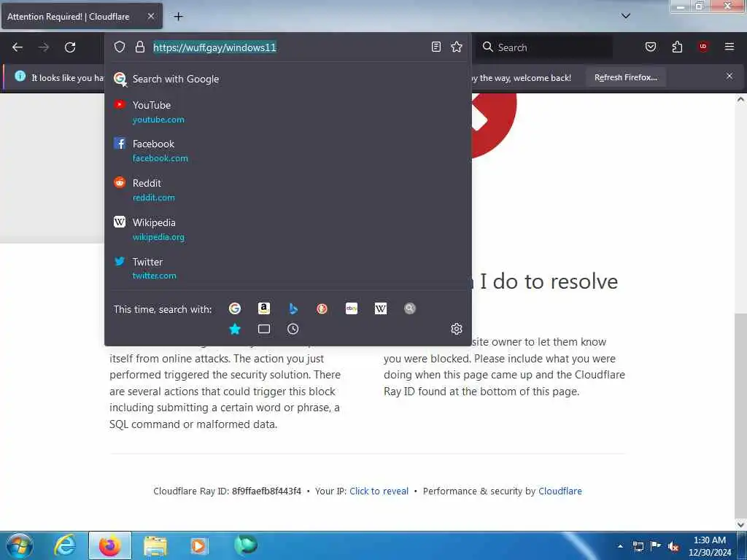Reload the current page

pyautogui.click(x=70, y=47)
